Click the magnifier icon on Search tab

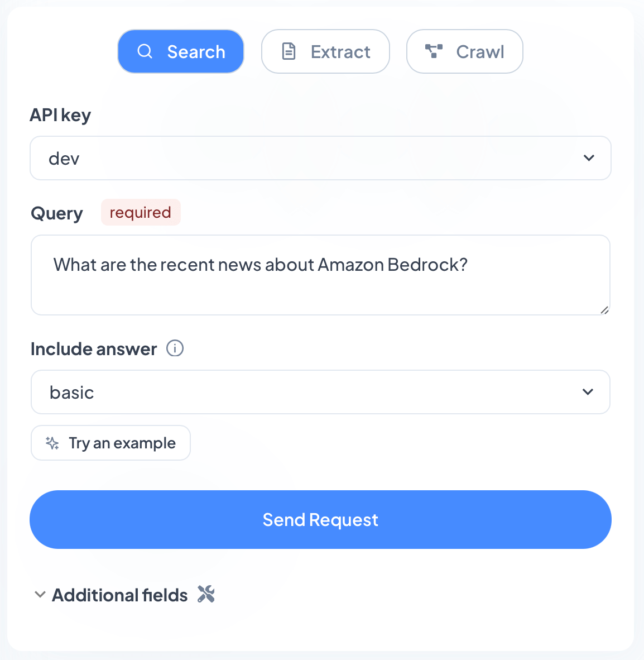[145, 51]
